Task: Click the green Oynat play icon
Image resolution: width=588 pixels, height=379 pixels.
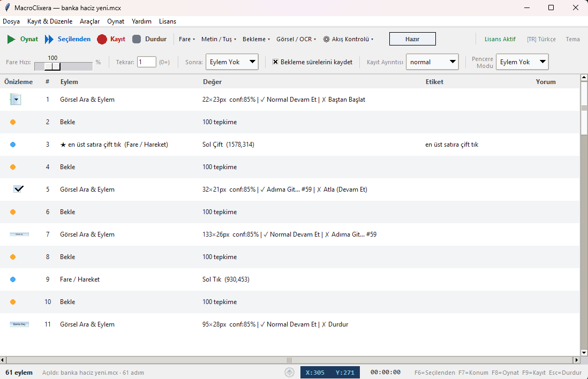Action: point(11,39)
